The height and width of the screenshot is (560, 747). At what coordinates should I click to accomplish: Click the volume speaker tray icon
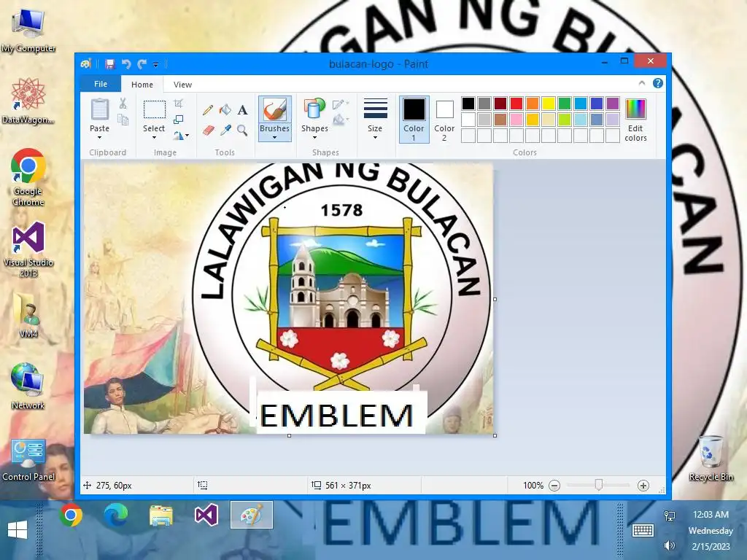click(x=670, y=545)
